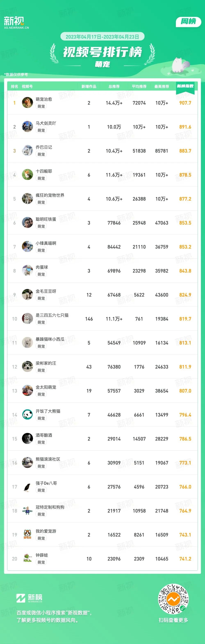The height and width of the screenshot is (644, 205).
Task: Click the 我的爱宠游 fox avatar
Action: tap(27, 535)
